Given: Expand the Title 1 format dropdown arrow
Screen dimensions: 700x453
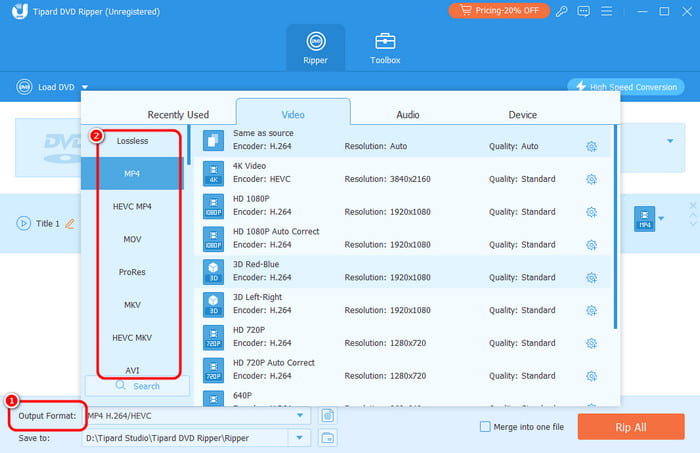Looking at the screenshot, I should tap(661, 219).
